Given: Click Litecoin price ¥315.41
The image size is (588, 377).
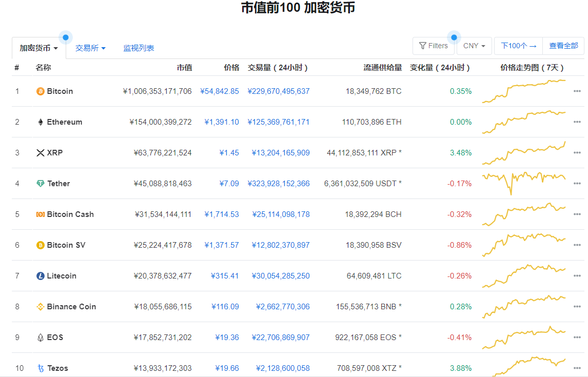Looking at the screenshot, I should [x=225, y=276].
